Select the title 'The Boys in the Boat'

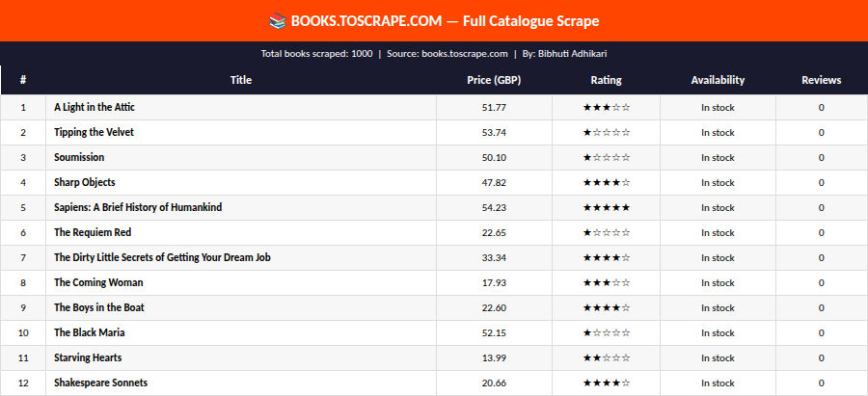tap(99, 307)
